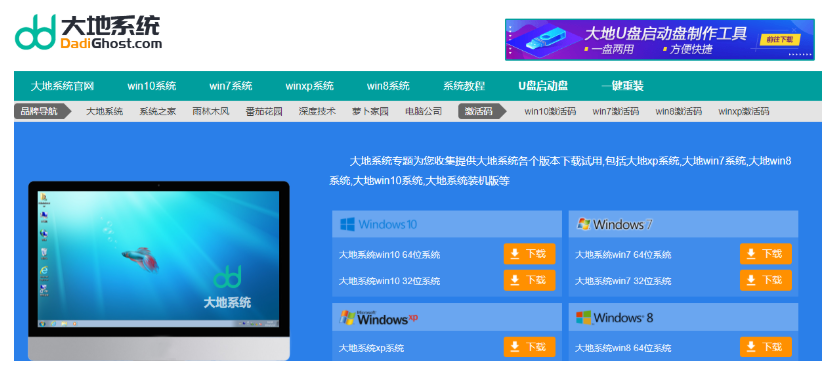839x373 pixels.
Task: Click the 大地系统xp系统 text
Action: [371, 348]
